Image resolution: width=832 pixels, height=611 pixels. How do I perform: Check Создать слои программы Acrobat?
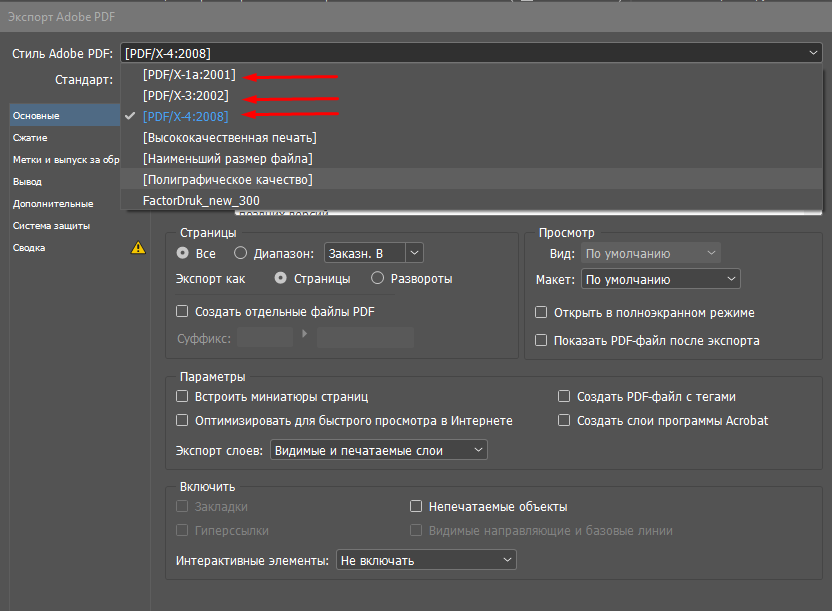pyautogui.click(x=564, y=421)
